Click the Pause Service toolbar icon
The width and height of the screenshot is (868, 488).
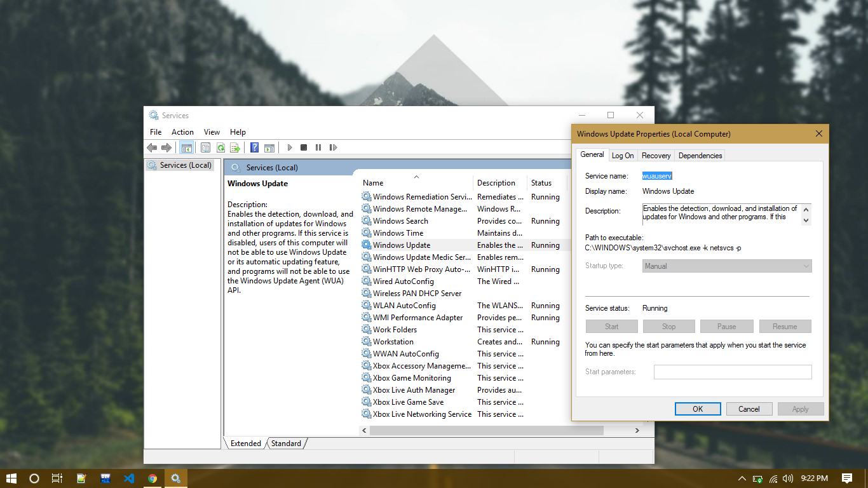318,147
